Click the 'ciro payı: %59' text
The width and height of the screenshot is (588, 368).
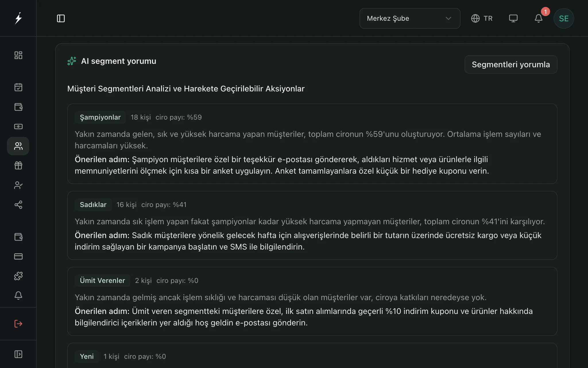[179, 117]
